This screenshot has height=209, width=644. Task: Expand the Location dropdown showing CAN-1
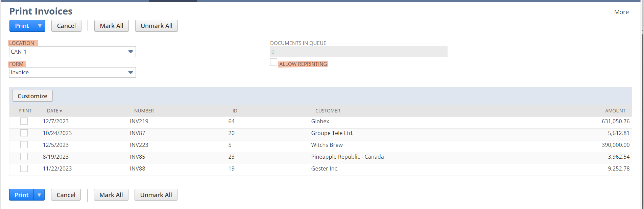click(x=130, y=52)
